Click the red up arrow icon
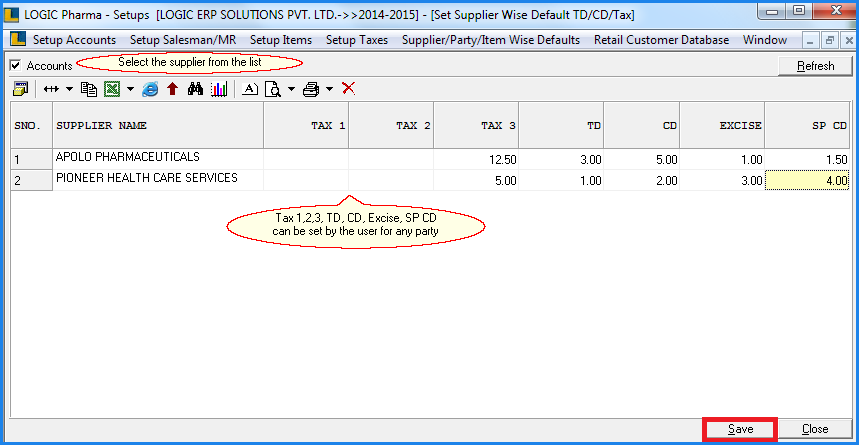 (173, 89)
